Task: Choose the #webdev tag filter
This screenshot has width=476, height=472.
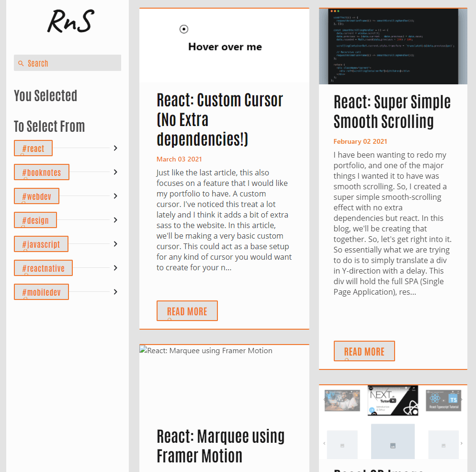Action: (36, 196)
